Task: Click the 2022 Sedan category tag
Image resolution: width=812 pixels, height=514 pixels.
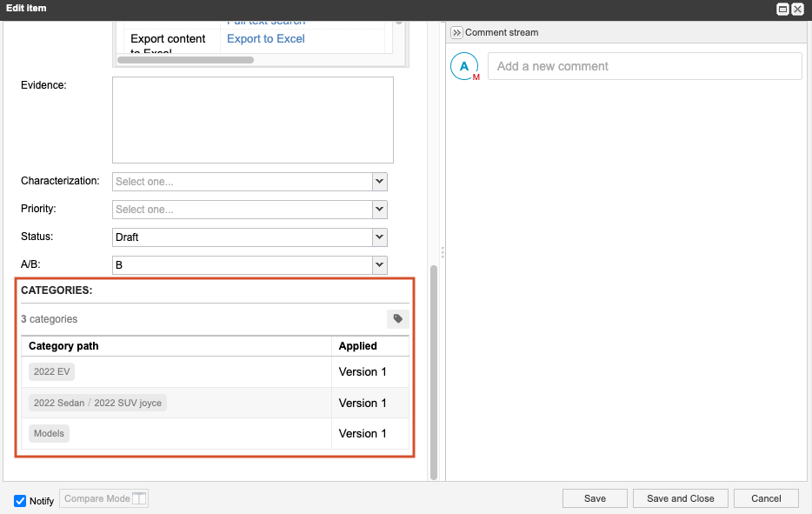Action: click(x=59, y=404)
